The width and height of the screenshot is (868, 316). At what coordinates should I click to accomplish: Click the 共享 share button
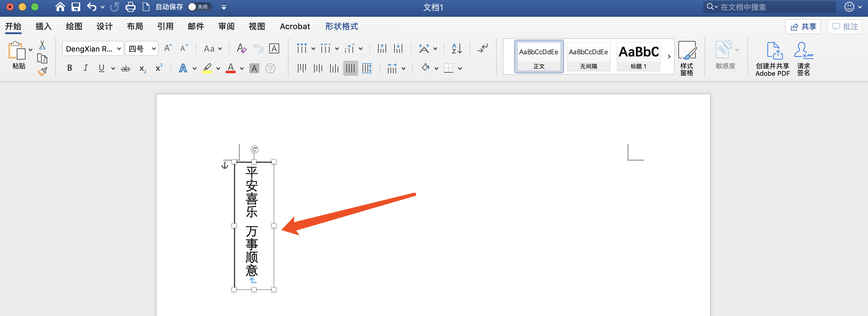point(803,27)
